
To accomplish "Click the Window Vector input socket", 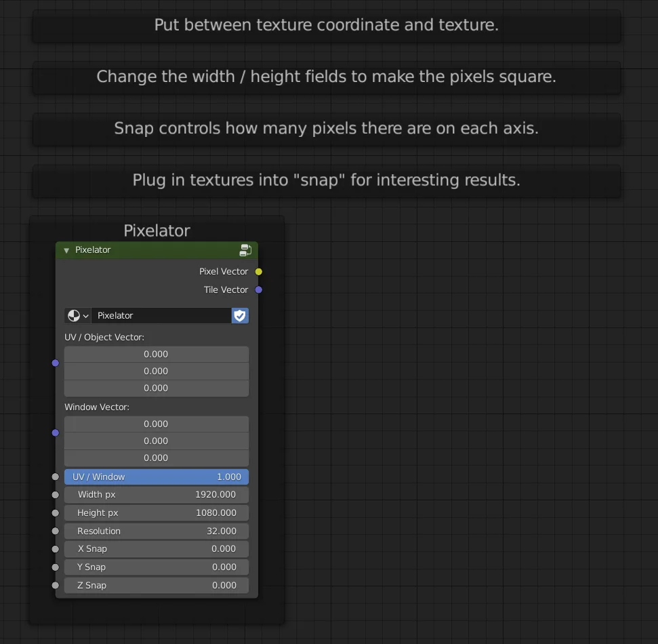I will click(x=55, y=432).
